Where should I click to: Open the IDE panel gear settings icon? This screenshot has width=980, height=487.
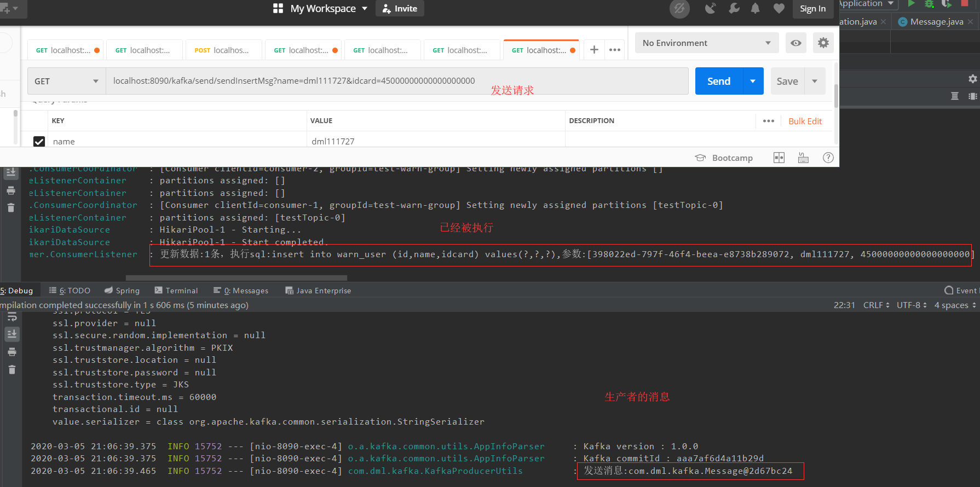pyautogui.click(x=972, y=79)
